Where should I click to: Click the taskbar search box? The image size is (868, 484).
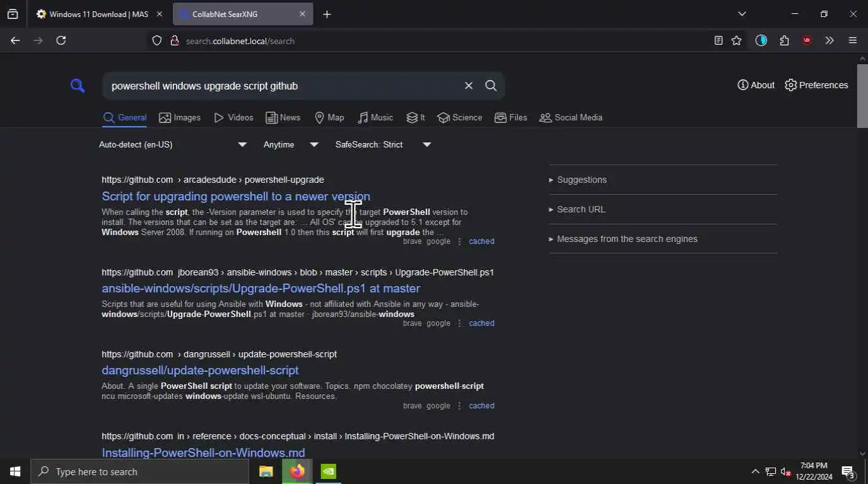(x=139, y=471)
